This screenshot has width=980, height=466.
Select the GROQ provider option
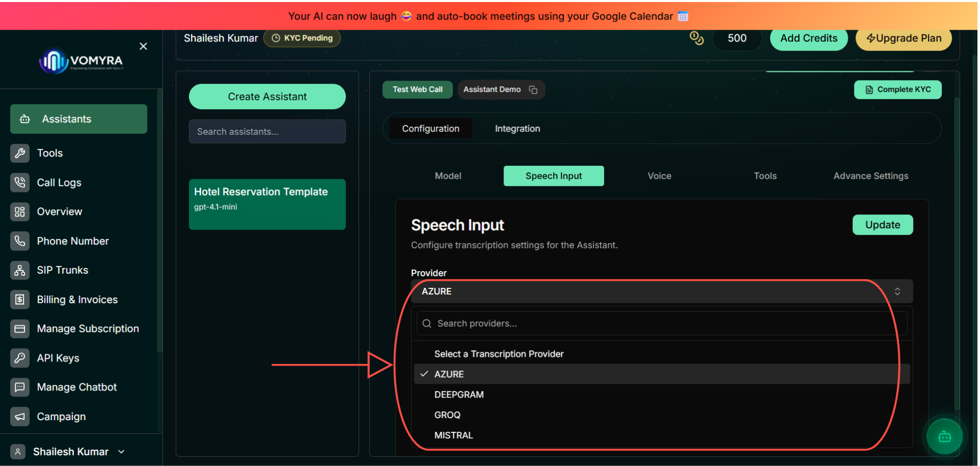coord(662,415)
